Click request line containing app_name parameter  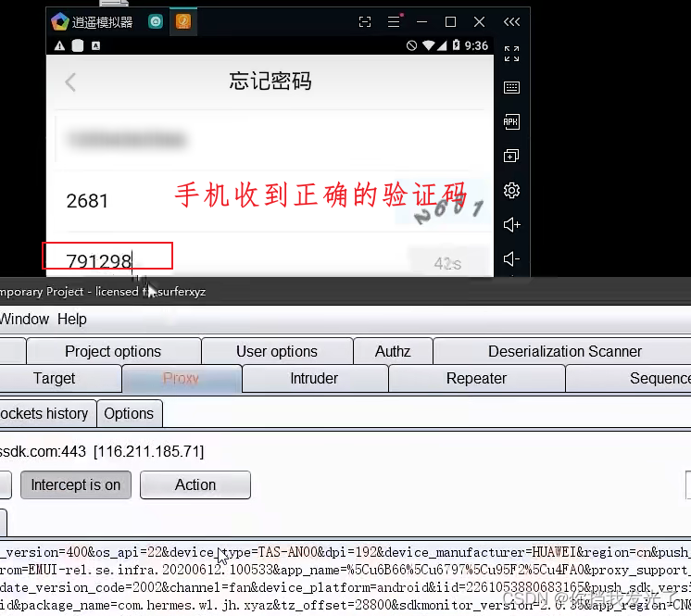coord(345,570)
